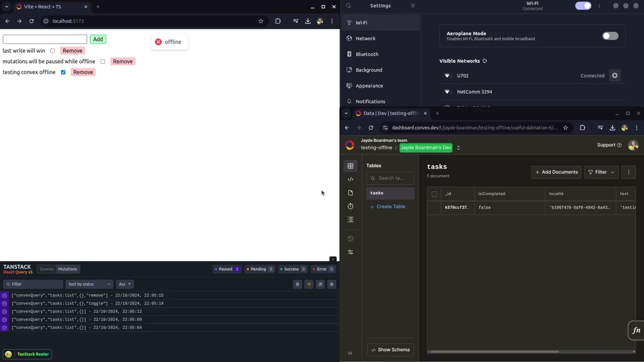This screenshot has height=362, width=644.
Task: Open Bluetooth settings
Action: tap(380, 54)
